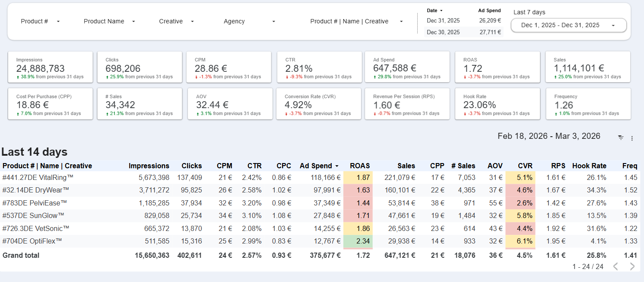Viewport: 644px width, 282px height.
Task: Click the Hook Rate column header
Action: (x=589, y=166)
